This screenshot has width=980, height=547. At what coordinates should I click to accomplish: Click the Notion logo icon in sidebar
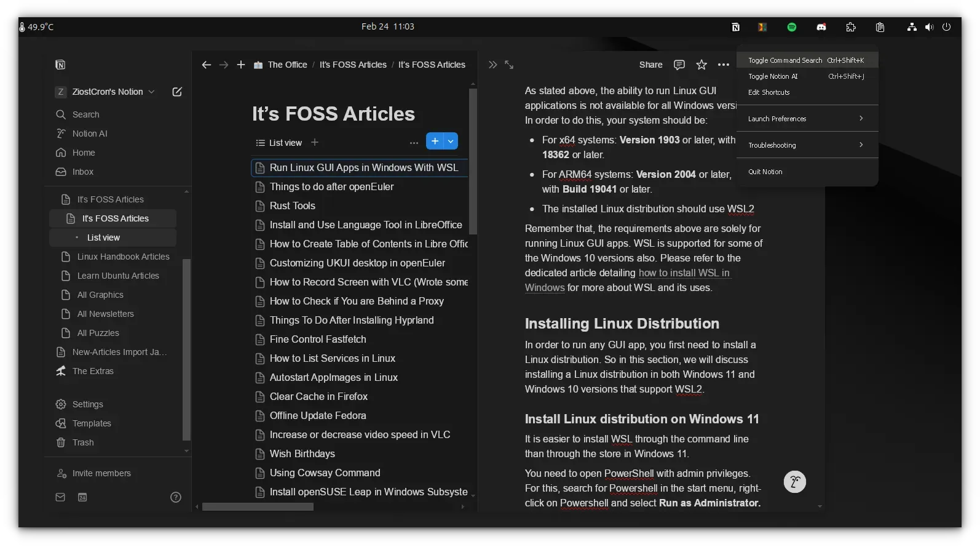point(60,65)
